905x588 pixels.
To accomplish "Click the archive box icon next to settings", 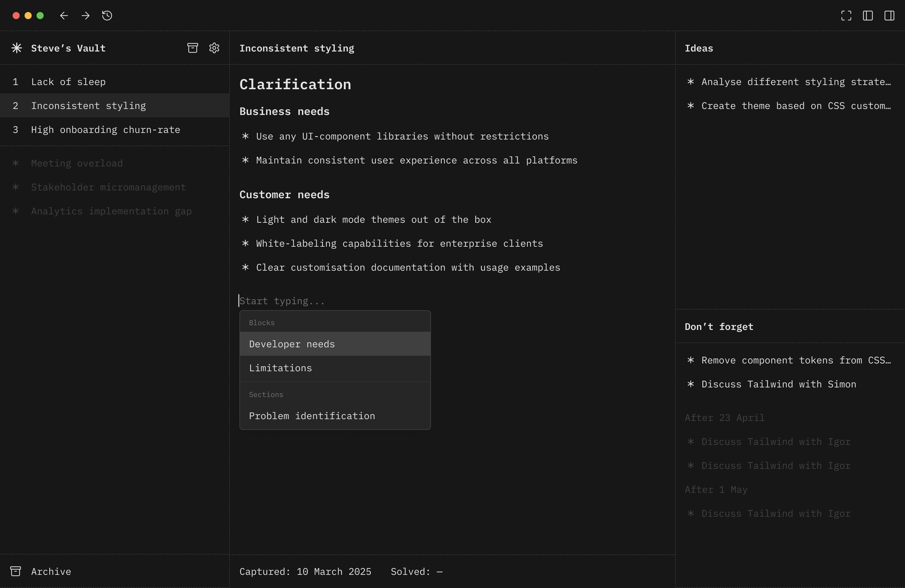I will click(x=192, y=48).
